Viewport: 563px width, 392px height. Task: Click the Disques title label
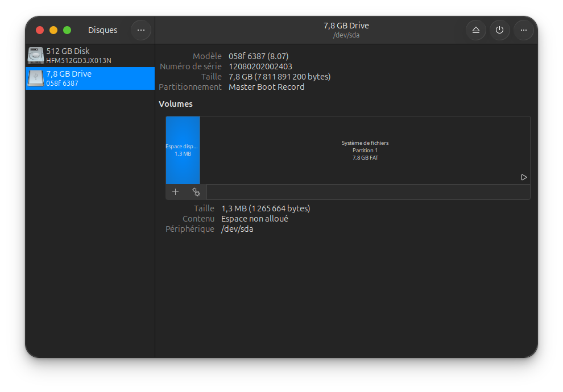pyautogui.click(x=103, y=30)
